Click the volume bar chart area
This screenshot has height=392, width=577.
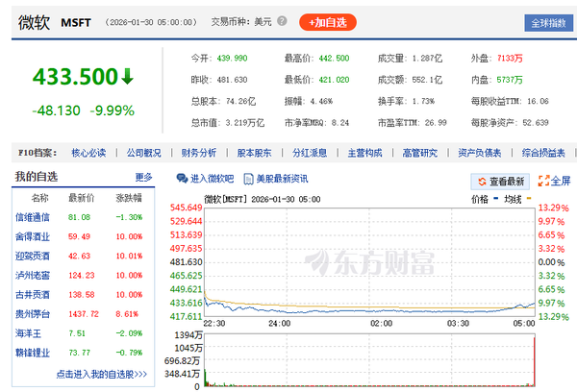pyautogui.click(x=369, y=360)
